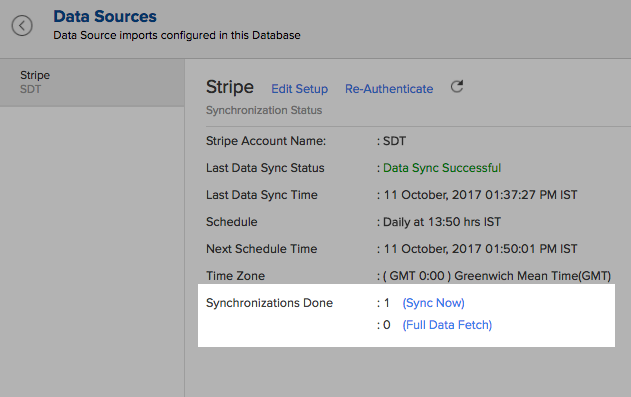This screenshot has width=631, height=397.
Task: Click the Synchronizations Done label
Action: tap(269, 302)
